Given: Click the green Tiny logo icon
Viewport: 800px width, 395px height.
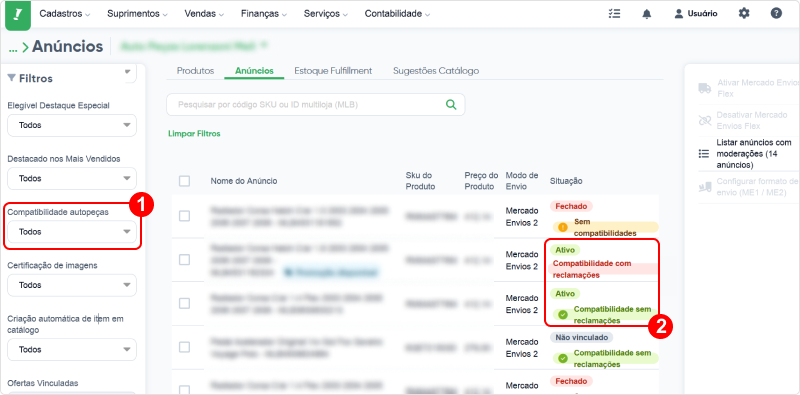Looking at the screenshot, I should [18, 14].
